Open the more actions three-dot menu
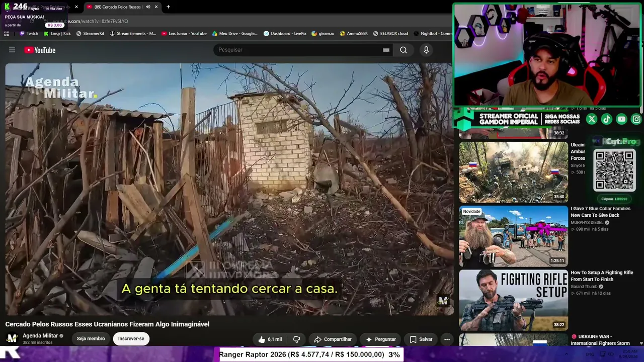 447,339
